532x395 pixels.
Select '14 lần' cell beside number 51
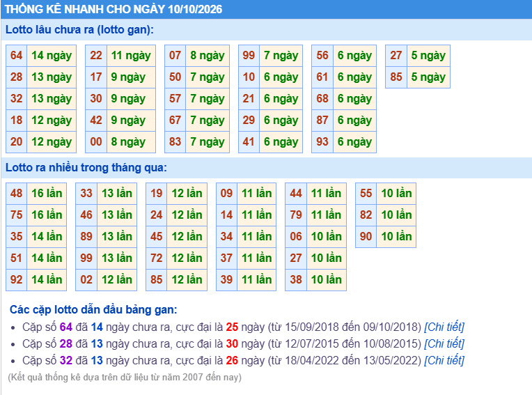coord(47,258)
